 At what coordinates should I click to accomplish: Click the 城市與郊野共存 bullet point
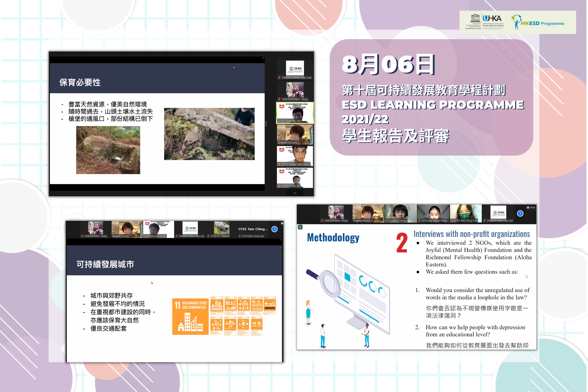[x=112, y=296]
